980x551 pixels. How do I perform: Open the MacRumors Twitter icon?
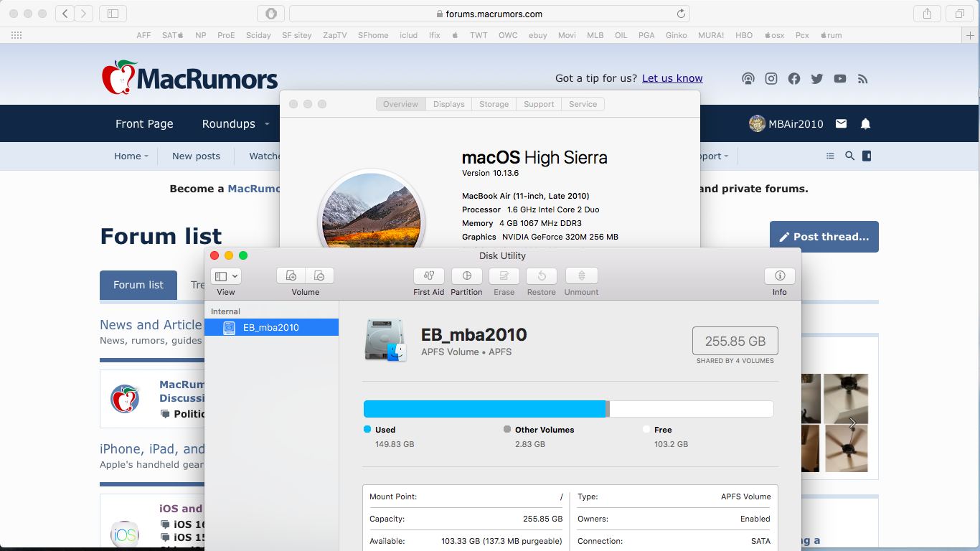(x=817, y=79)
